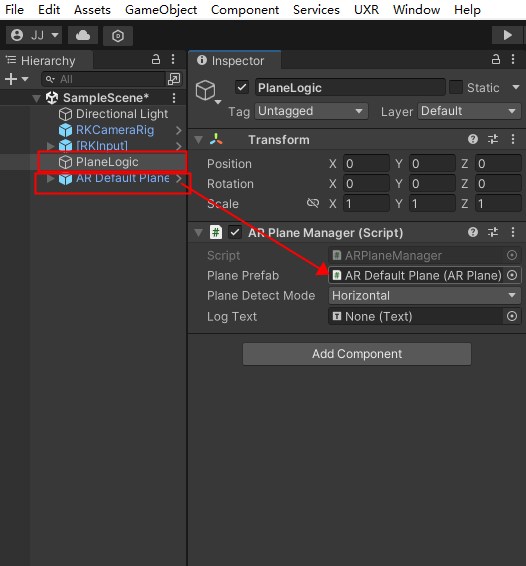Open the Plane Detect Mode dropdown

tap(425, 296)
